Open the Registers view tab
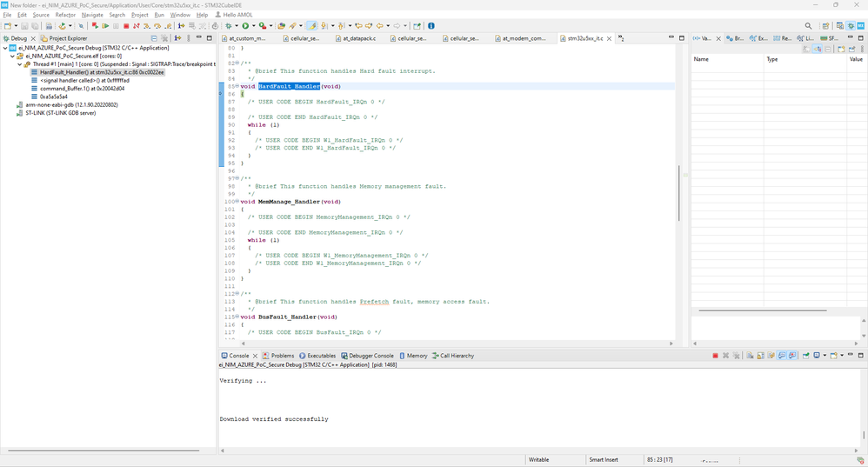 [x=782, y=38]
